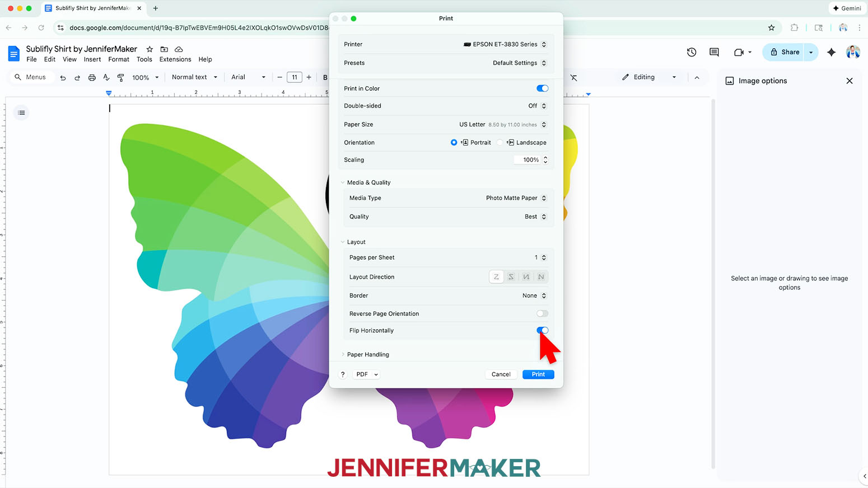Select the Landscape orientation radio button
This screenshot has width=868, height=488.
(500, 142)
